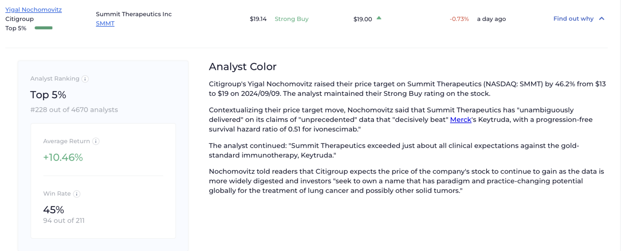Click the Analyst Color heading
644x251 pixels.
click(x=242, y=67)
